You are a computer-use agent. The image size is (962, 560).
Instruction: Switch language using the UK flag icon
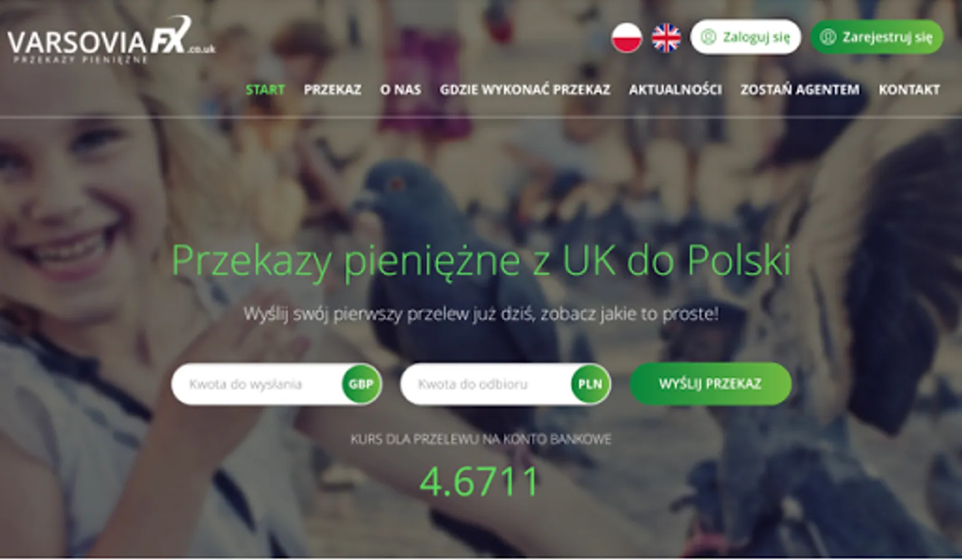(x=666, y=37)
